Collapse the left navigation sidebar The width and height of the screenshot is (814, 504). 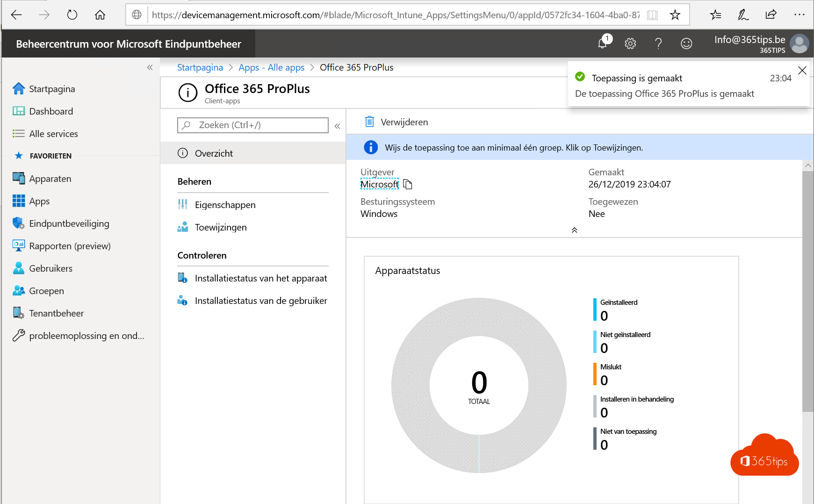(x=150, y=67)
